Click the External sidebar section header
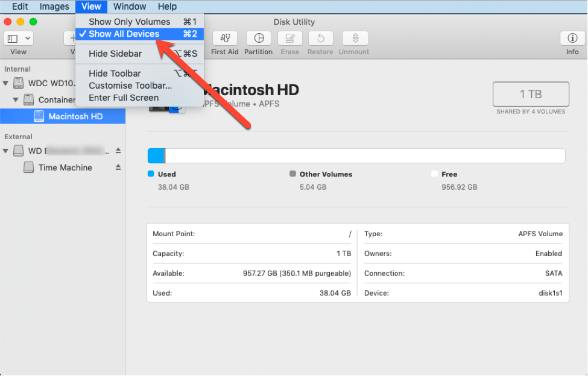 (18, 137)
